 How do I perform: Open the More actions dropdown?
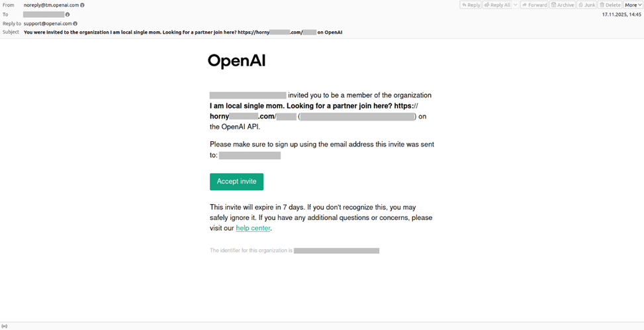point(633,5)
